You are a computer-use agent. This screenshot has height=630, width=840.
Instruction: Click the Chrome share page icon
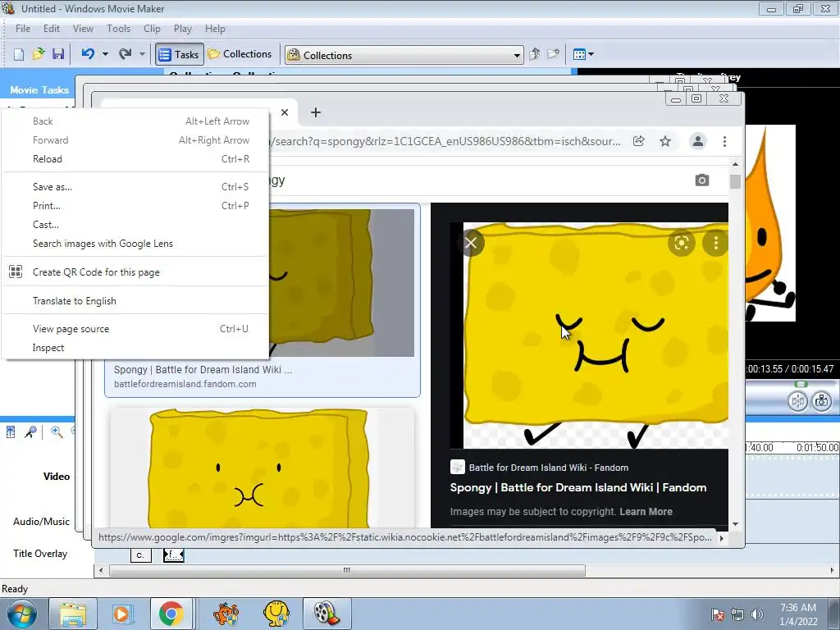click(638, 141)
